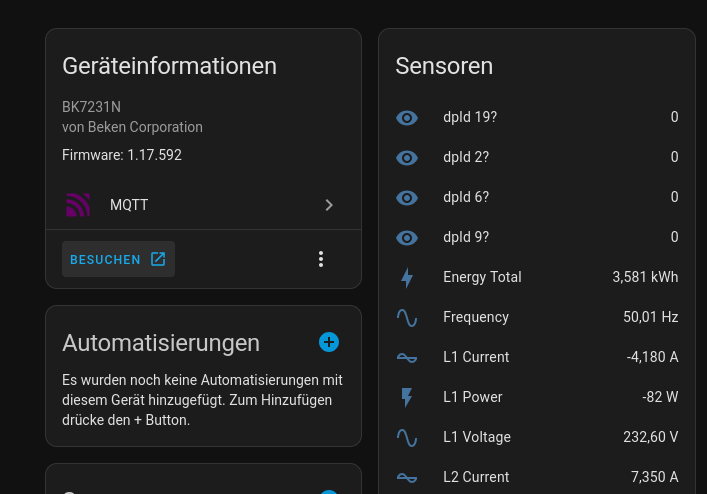Click the flash icon for L1 Power
707x494 pixels.
coord(407,398)
